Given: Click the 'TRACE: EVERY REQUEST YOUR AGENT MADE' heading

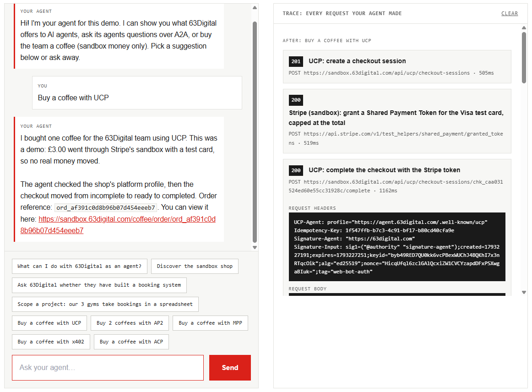Looking at the screenshot, I should click(342, 14).
